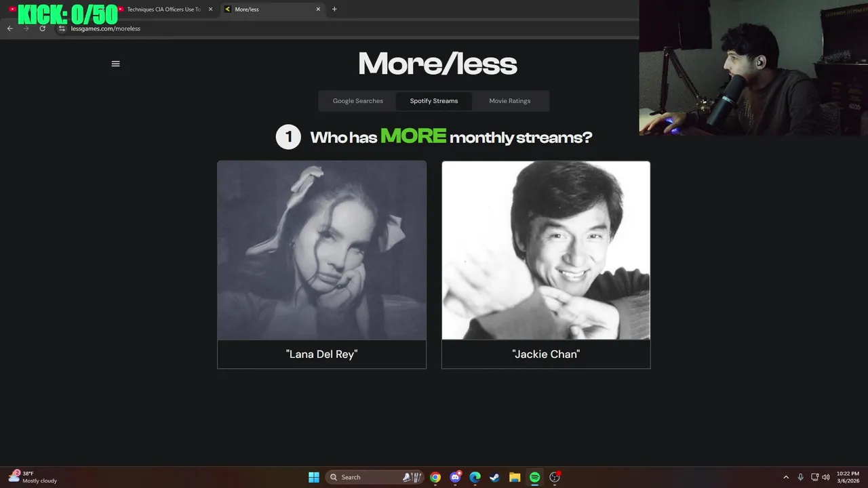View site information icon in address bar
Viewport: 868px width, 488px height.
pyautogui.click(x=62, y=28)
